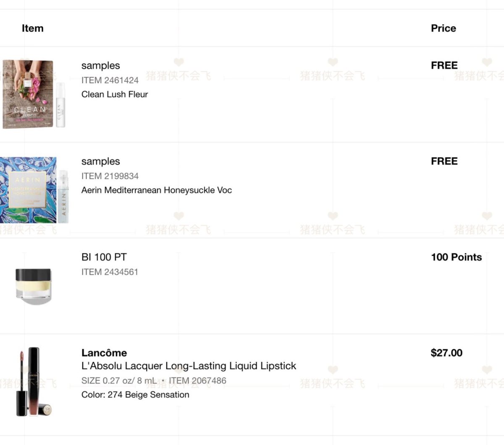Click the Lancôme liquid lipstick product image
Viewport: 504px width, 445px height.
tap(34, 382)
